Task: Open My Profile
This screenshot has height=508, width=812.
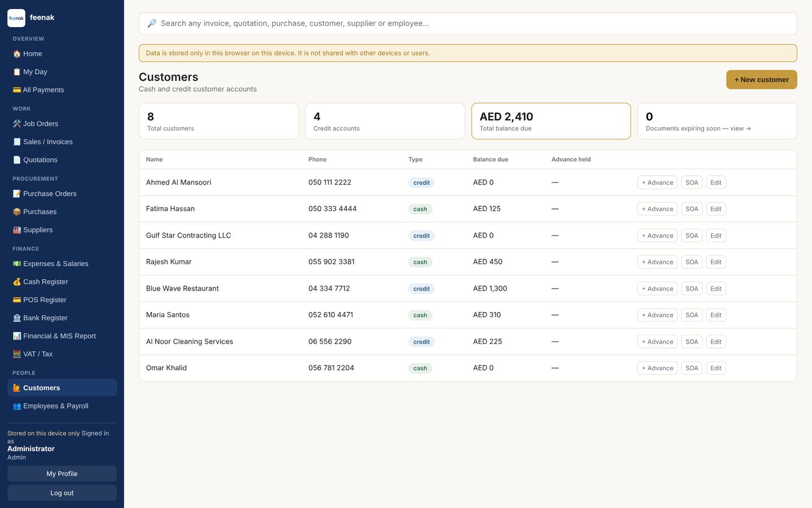Action: tap(62, 474)
